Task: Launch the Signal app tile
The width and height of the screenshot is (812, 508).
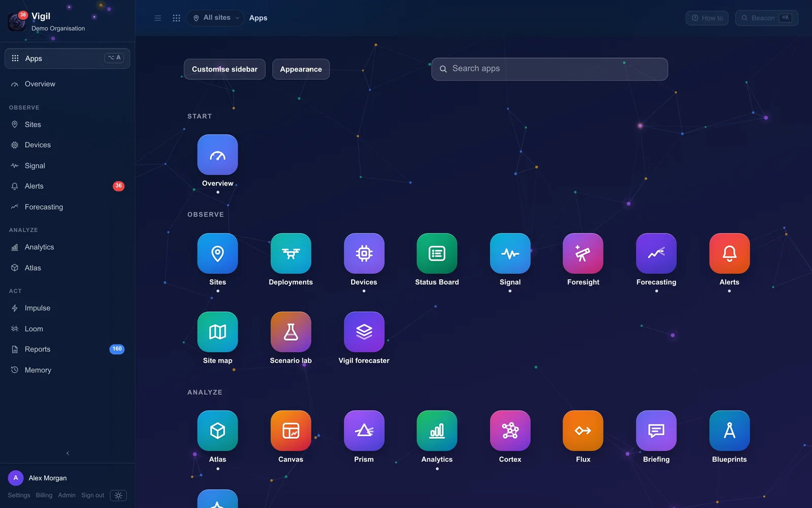Action: pyautogui.click(x=510, y=253)
